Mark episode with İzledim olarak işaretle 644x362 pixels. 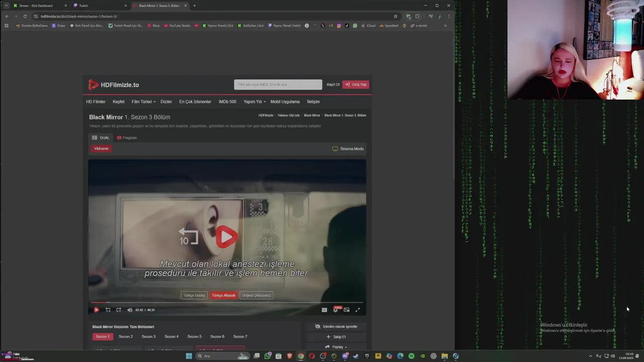point(336,326)
